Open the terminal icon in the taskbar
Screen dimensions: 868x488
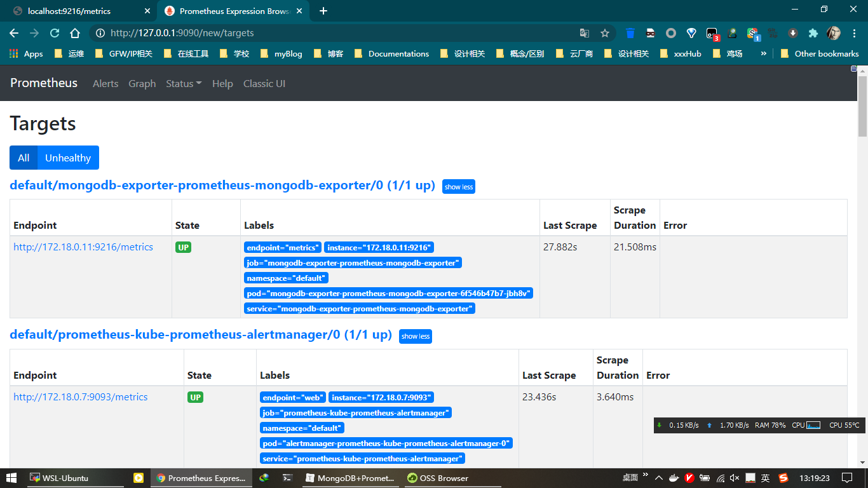pyautogui.click(x=287, y=478)
